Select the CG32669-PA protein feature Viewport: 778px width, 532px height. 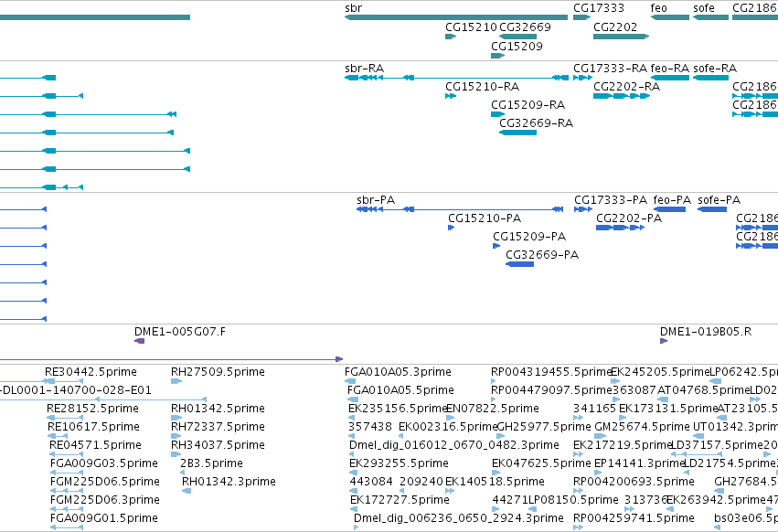(519, 264)
